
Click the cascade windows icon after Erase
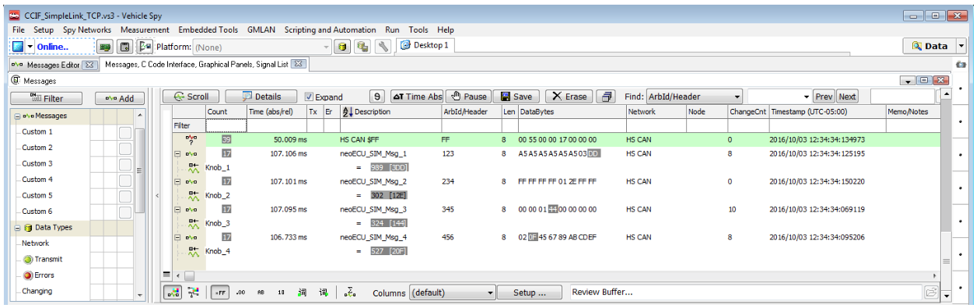[605, 96]
